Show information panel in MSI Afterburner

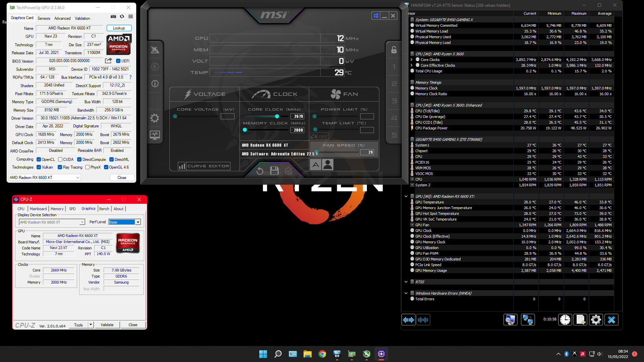point(155,83)
